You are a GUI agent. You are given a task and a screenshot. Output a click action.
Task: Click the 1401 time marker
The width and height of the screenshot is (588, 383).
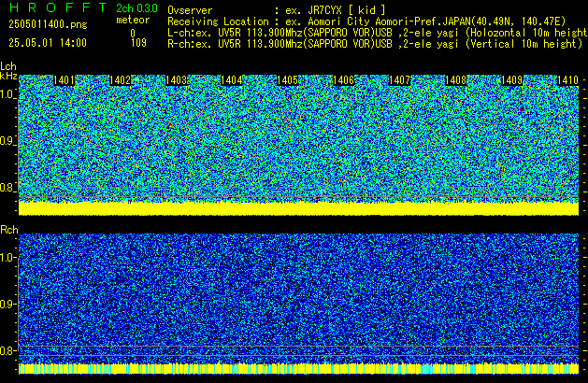[x=64, y=80]
